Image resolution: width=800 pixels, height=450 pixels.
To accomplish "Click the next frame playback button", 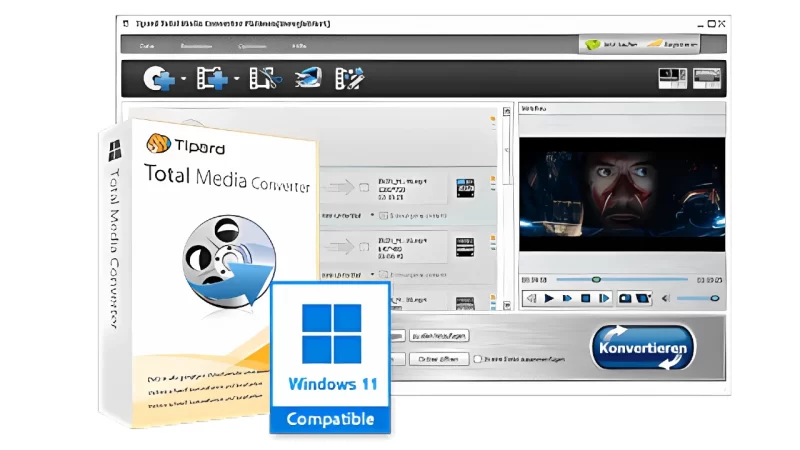I will [x=604, y=298].
